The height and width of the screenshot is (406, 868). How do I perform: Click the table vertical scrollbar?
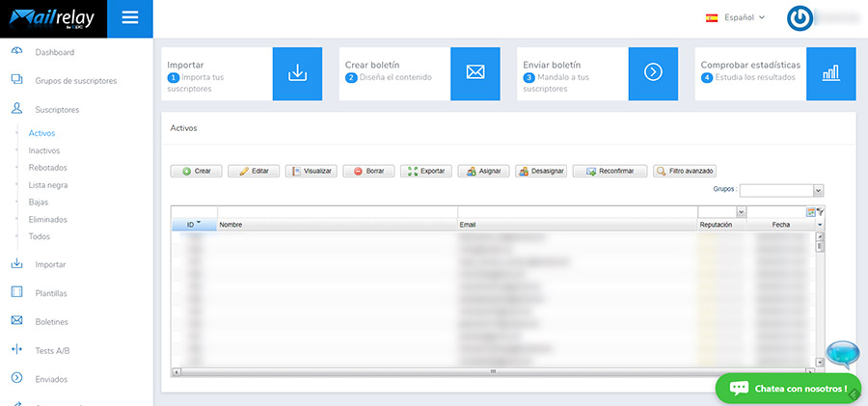pyautogui.click(x=820, y=299)
